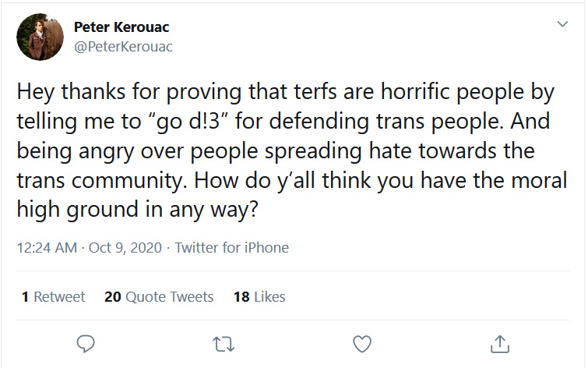The height and width of the screenshot is (368, 588).
Task: Open the share upload arrow icon
Action: (x=500, y=344)
